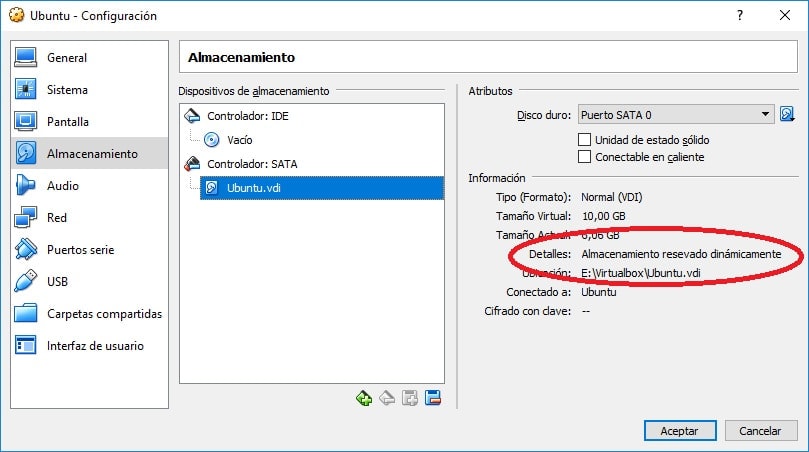Enable Unidad de estado sólido checkbox
Screen dimensions: 809x452
click(x=584, y=139)
